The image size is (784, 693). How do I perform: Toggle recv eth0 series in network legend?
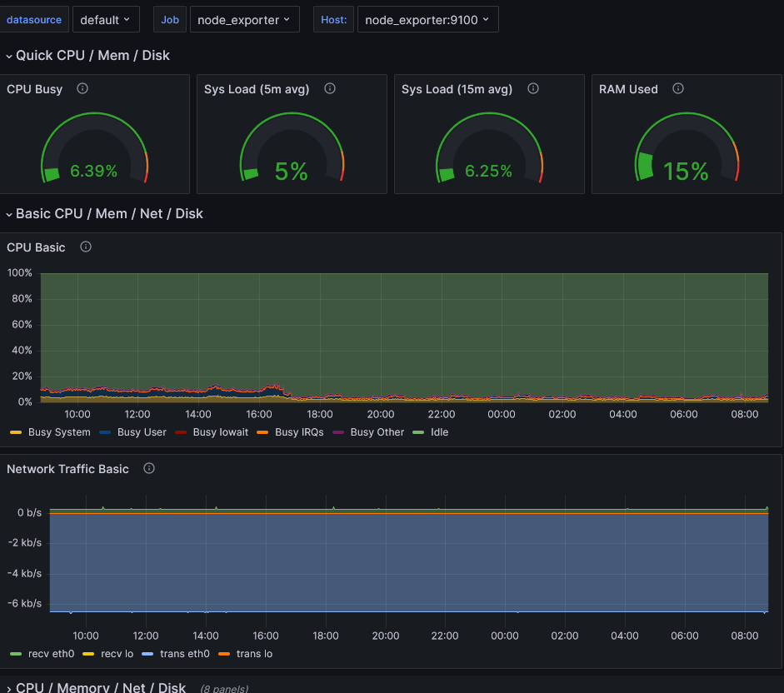51,654
